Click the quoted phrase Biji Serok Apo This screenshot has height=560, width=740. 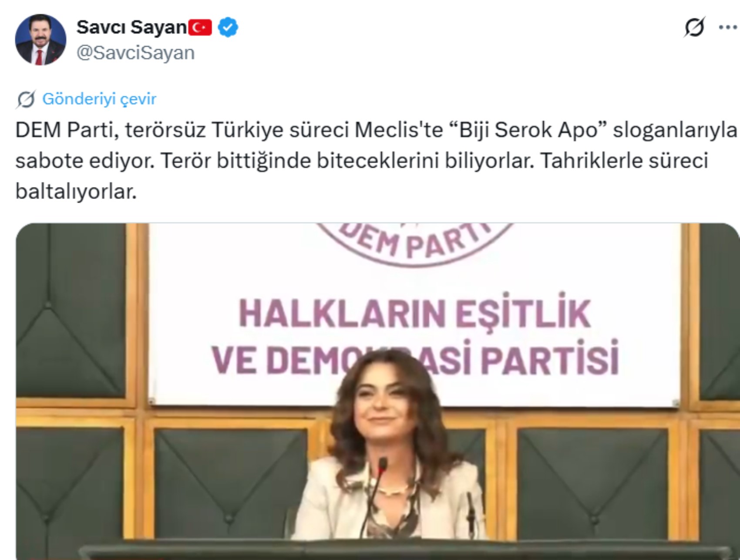click(x=528, y=130)
